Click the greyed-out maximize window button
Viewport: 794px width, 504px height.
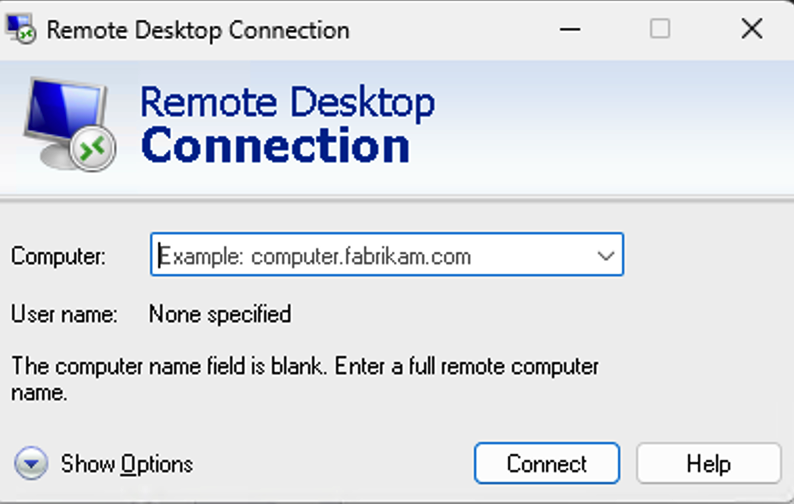(x=660, y=29)
